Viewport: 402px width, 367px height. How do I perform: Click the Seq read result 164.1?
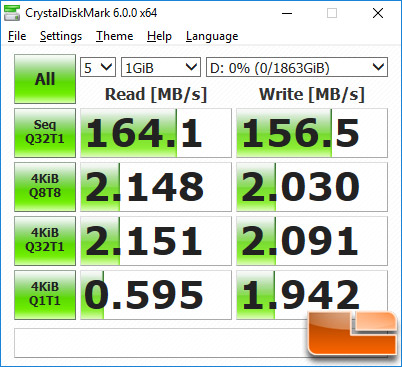(x=156, y=133)
